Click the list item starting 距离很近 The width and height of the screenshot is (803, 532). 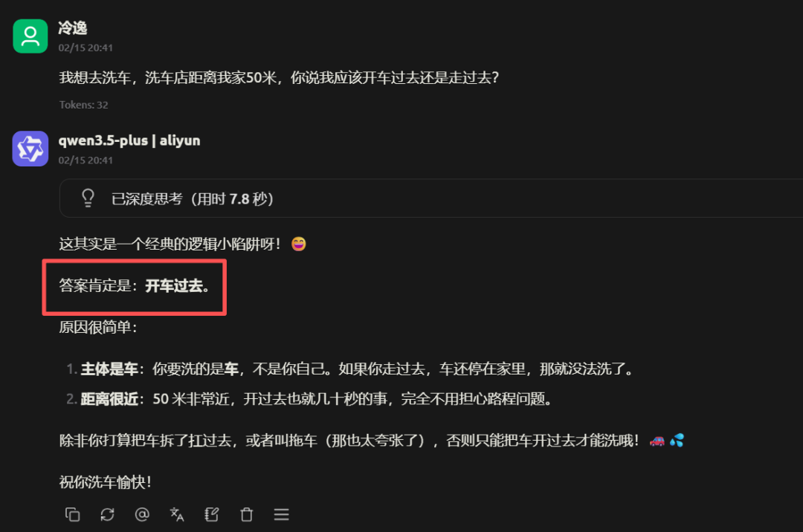click(310, 399)
